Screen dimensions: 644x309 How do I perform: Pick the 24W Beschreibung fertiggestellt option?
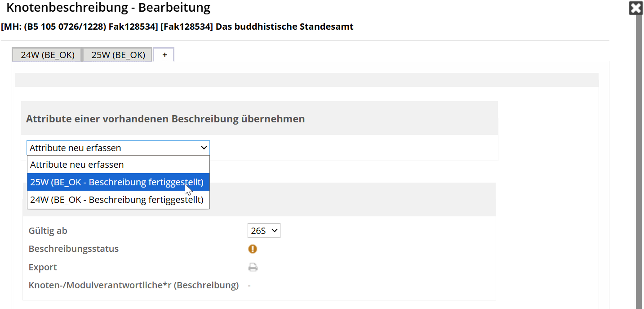coord(118,200)
